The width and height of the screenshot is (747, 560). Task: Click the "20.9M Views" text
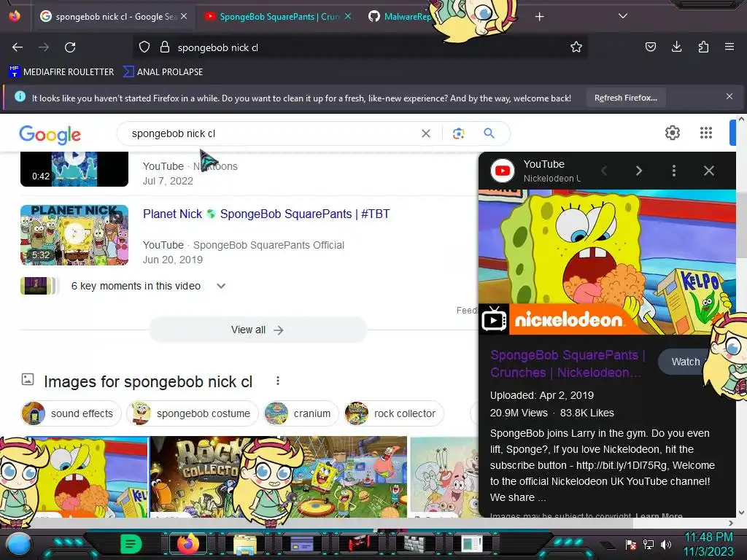(519, 413)
